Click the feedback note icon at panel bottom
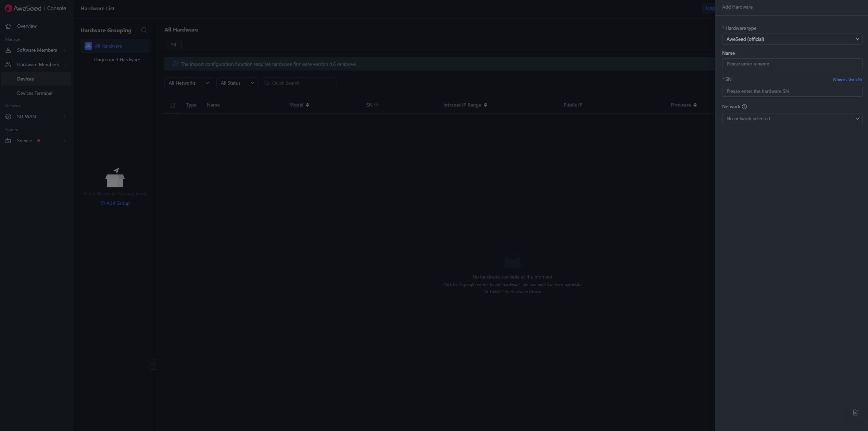 click(855, 412)
